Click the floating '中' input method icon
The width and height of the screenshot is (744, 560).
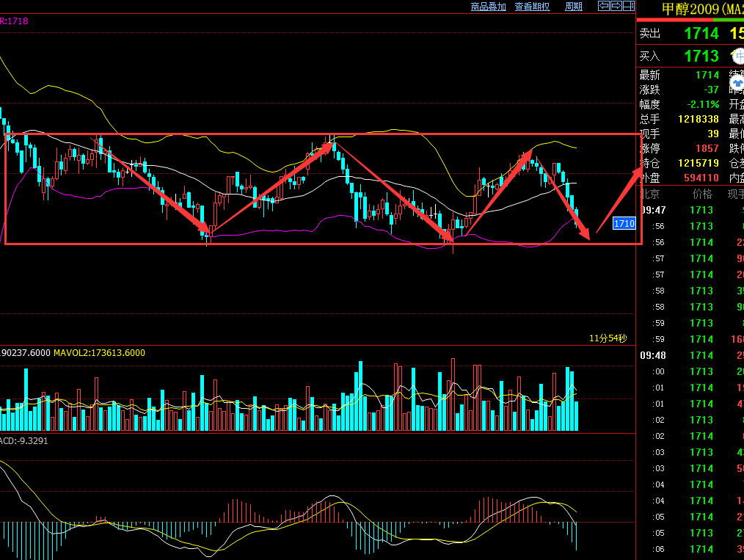point(738,56)
